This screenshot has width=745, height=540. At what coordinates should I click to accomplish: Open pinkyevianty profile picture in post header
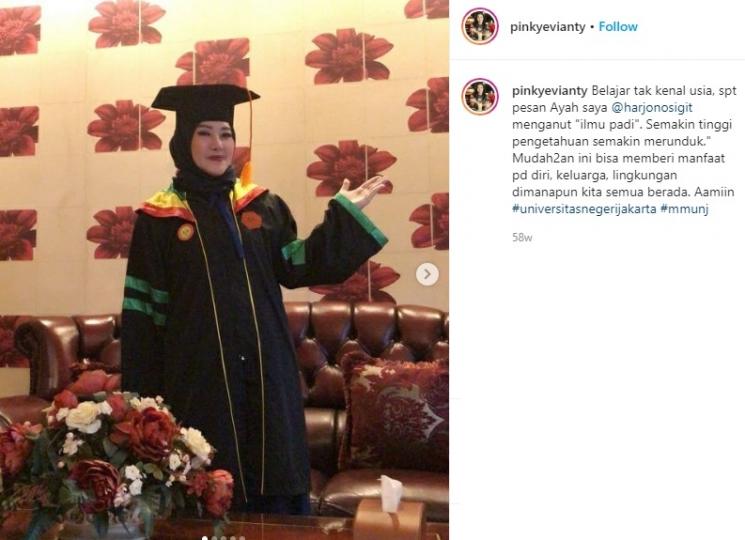tap(480, 26)
